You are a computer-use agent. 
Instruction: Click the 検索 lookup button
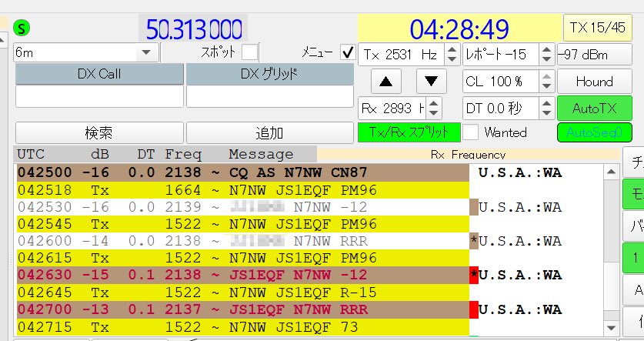pos(99,133)
